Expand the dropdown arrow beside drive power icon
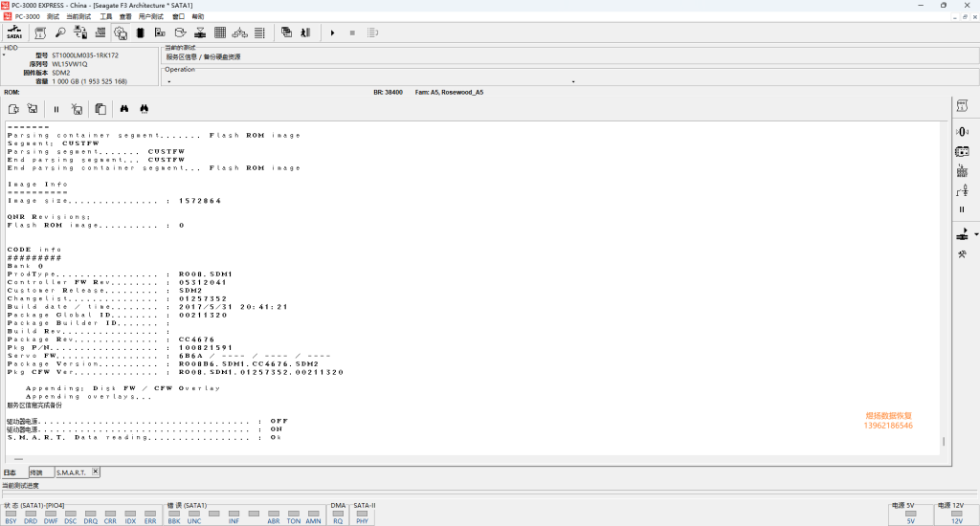This screenshot has height=526, width=980. pyautogui.click(x=976, y=234)
